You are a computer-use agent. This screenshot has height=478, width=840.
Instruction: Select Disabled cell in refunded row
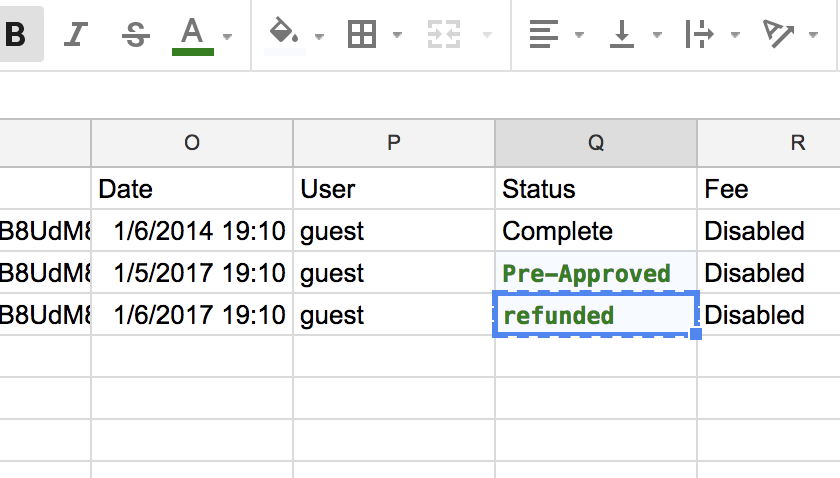(x=769, y=314)
